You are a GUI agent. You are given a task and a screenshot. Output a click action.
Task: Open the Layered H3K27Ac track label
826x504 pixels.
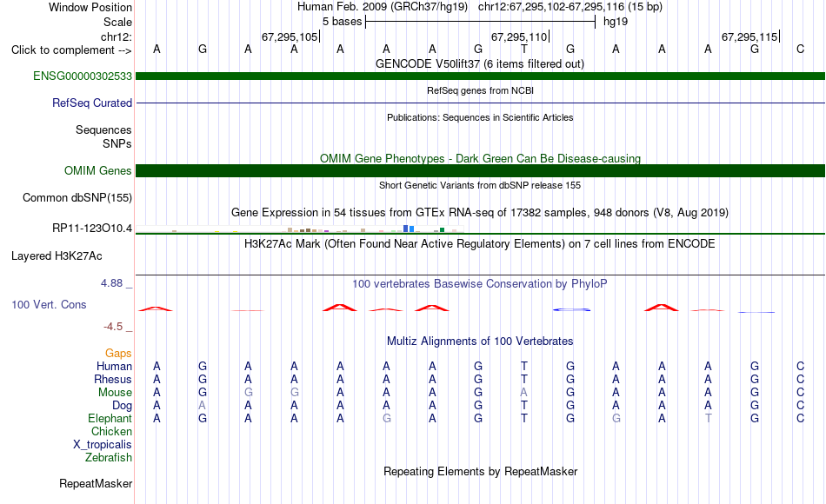click(57, 256)
